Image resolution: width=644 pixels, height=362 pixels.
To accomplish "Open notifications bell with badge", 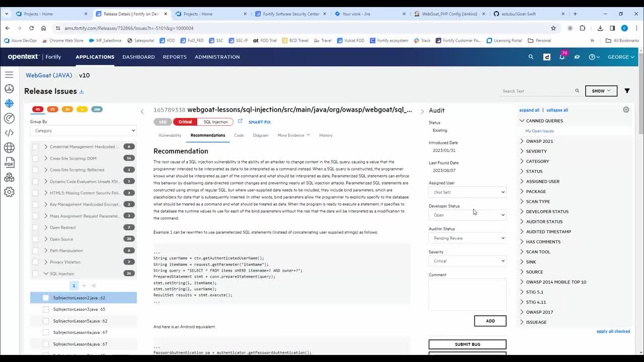I will (x=562, y=57).
